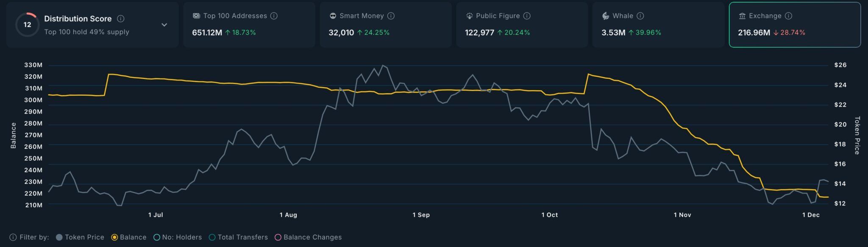Select the Top 100 Addresses card

[x=249, y=25]
